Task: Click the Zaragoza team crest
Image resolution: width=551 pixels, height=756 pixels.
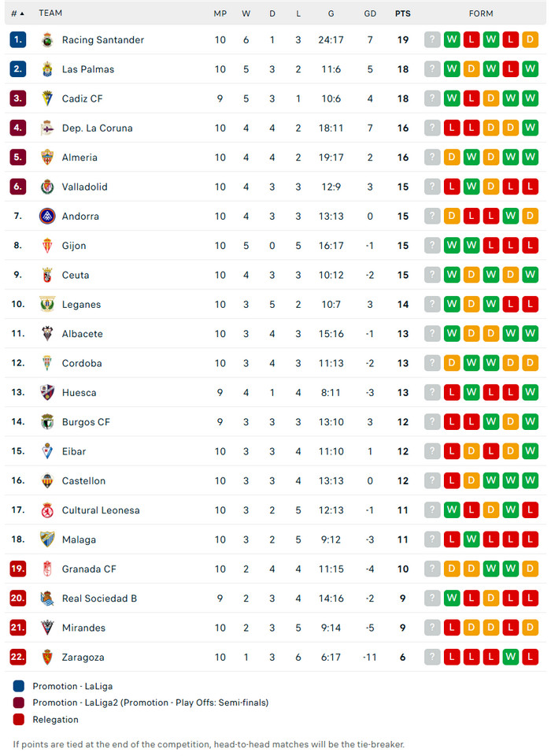Action: [x=47, y=657]
